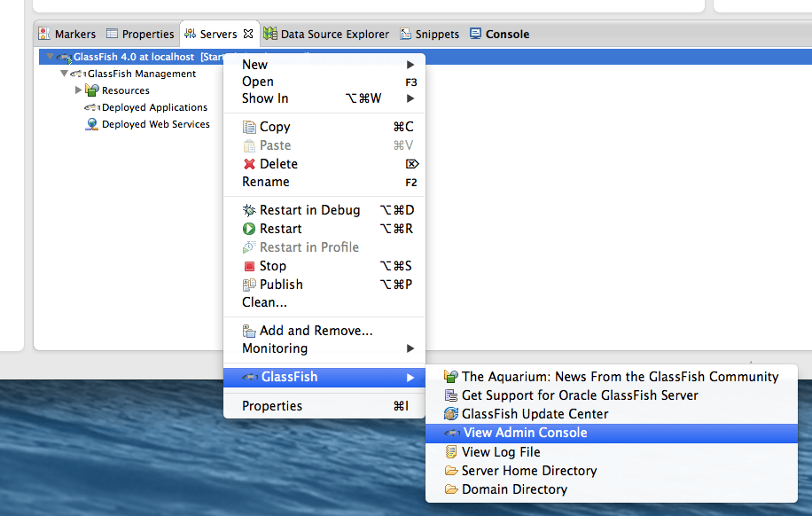Viewport: 812px width, 516px height.
Task: Click the Markers tab icon
Action: click(43, 35)
